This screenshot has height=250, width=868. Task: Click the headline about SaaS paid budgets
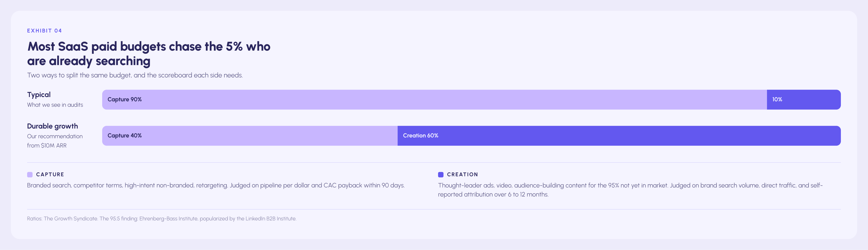149,53
